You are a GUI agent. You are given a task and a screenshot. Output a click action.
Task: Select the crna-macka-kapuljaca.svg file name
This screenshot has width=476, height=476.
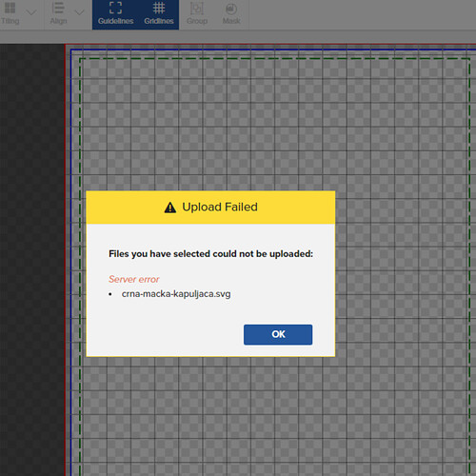(176, 294)
